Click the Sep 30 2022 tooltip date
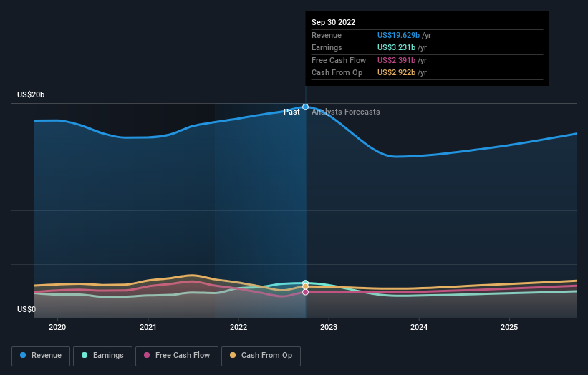The width and height of the screenshot is (588, 375). click(333, 22)
